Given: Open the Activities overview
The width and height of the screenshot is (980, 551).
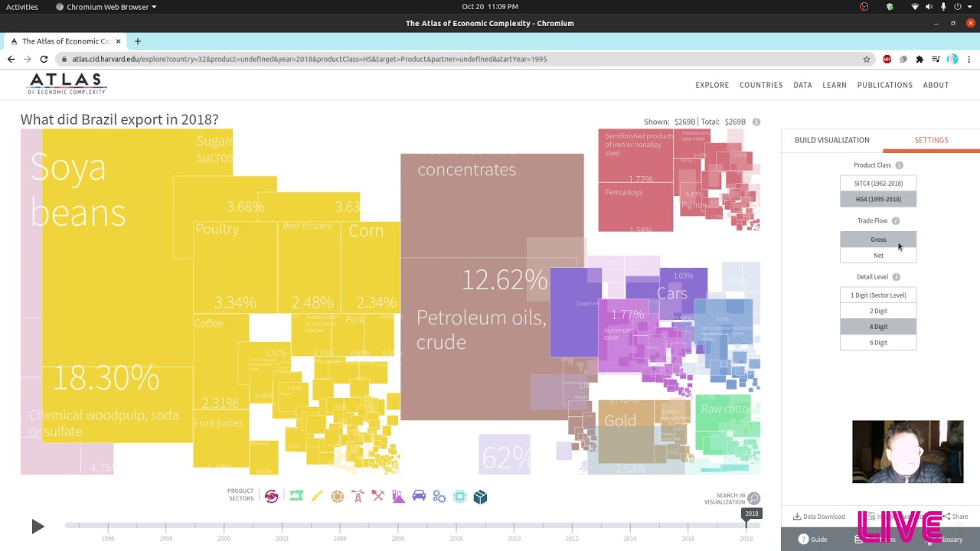Looking at the screenshot, I should pos(22,7).
